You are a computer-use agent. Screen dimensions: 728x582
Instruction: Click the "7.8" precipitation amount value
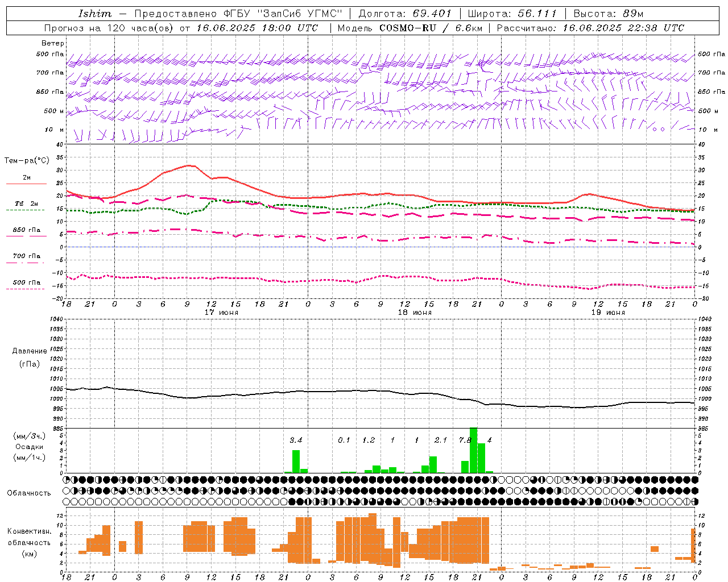tap(465, 440)
